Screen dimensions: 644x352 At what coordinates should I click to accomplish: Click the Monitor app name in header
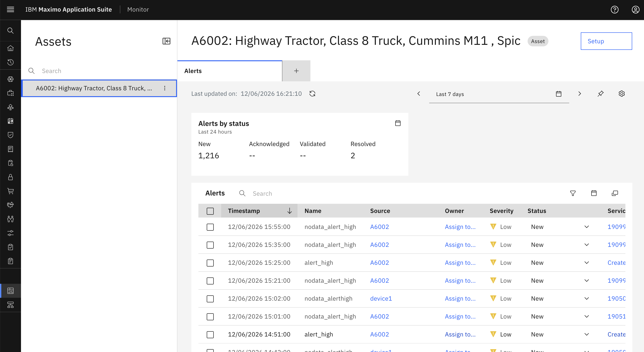138,9
